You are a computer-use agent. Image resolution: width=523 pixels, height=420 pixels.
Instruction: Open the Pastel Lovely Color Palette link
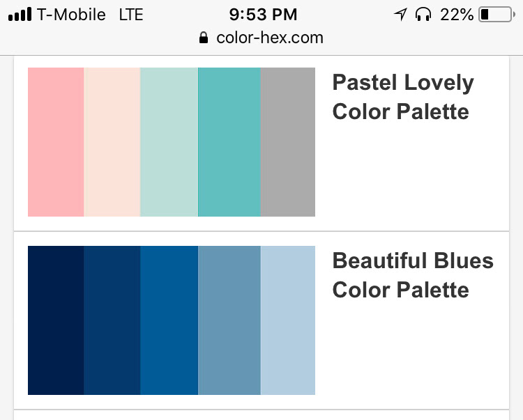pos(403,97)
